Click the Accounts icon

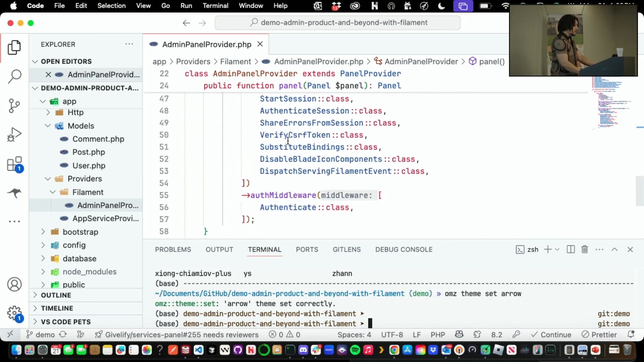coord(14,284)
